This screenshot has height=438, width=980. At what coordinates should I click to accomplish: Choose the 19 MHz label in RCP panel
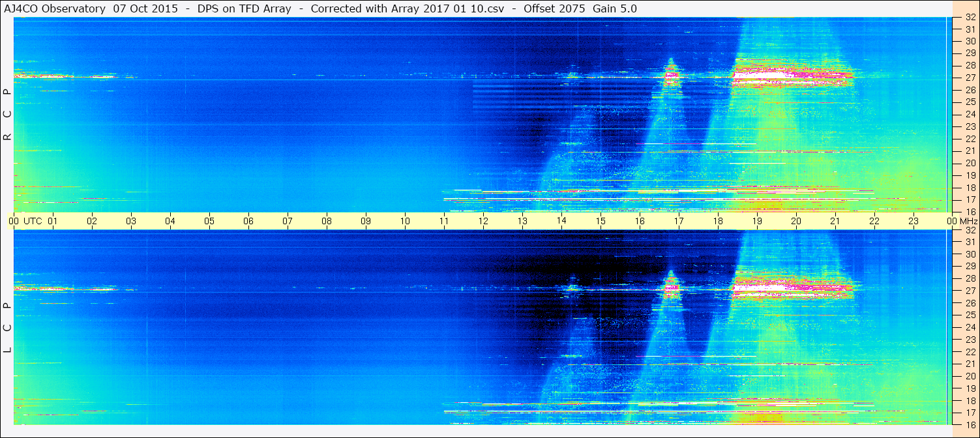click(x=970, y=175)
